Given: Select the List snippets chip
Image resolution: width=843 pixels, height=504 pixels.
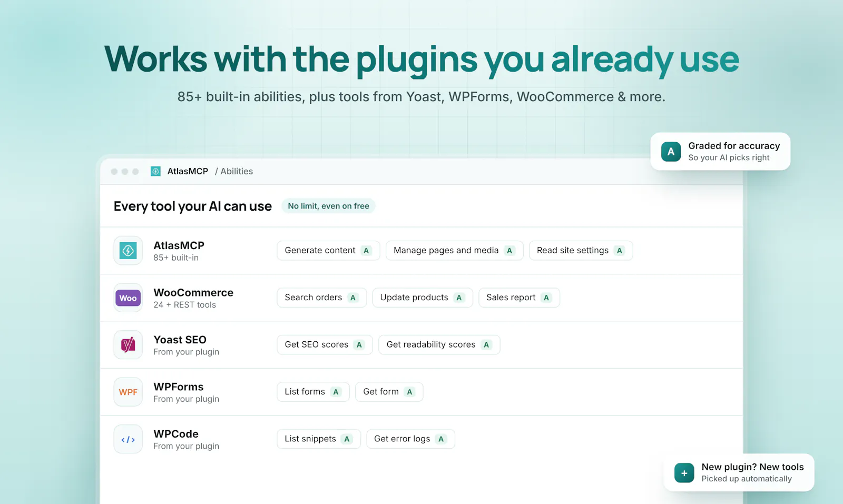Looking at the screenshot, I should (x=319, y=439).
